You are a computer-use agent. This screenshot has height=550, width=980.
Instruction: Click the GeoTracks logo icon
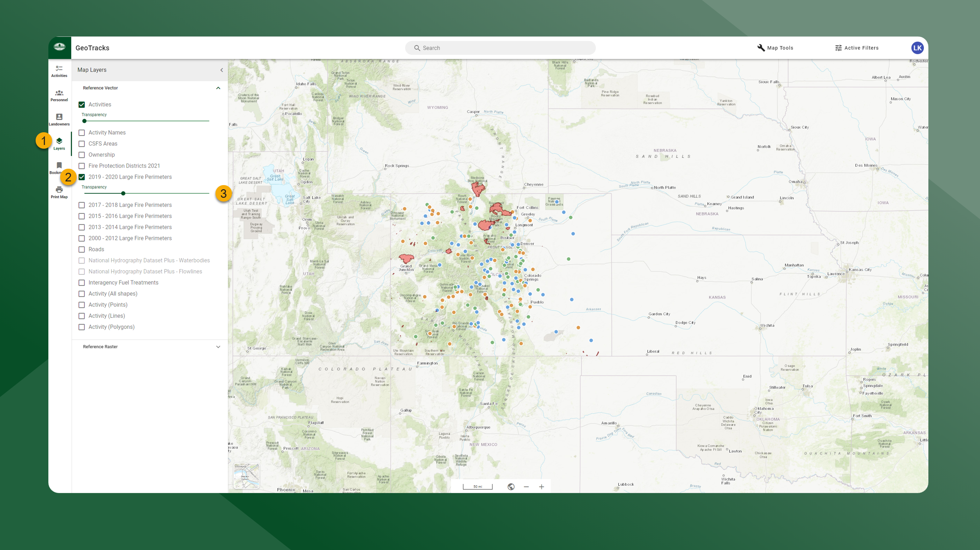click(60, 48)
